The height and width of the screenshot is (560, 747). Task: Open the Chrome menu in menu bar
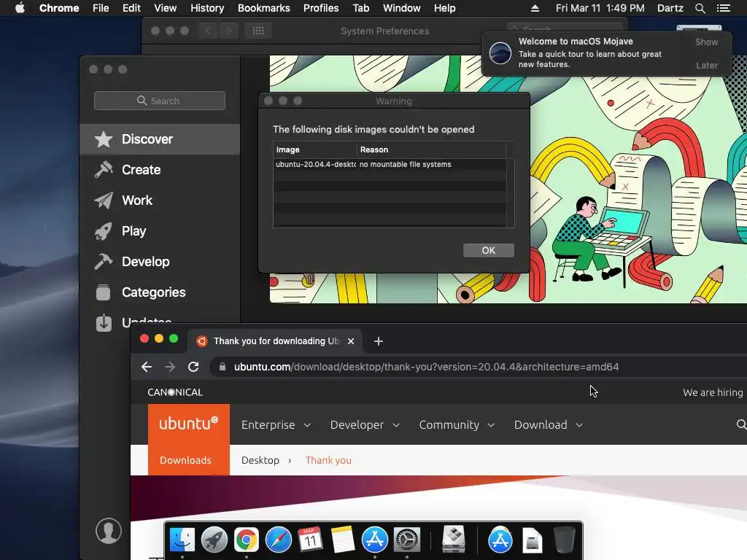click(x=59, y=8)
